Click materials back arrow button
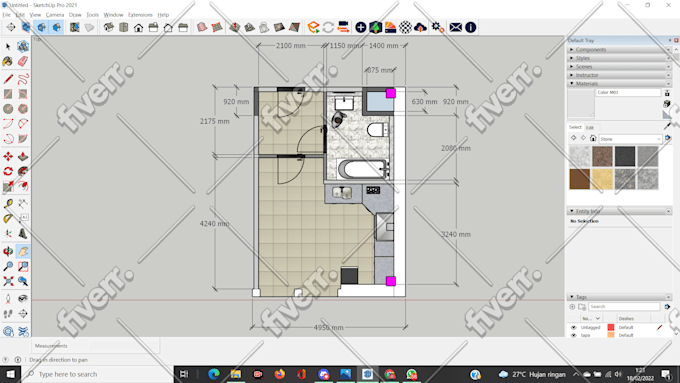This screenshot has height=383, width=680. pyautogui.click(x=573, y=138)
